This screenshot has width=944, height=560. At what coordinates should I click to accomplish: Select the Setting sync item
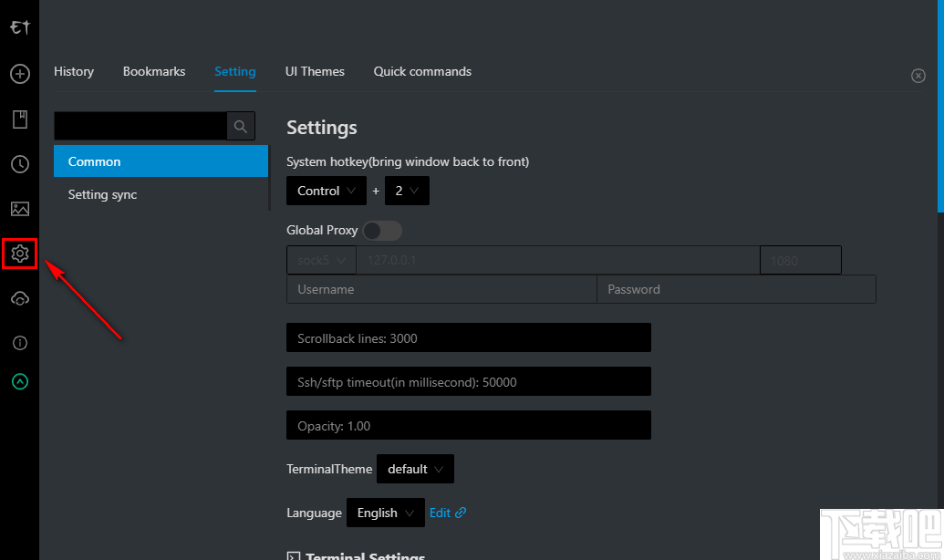point(102,194)
